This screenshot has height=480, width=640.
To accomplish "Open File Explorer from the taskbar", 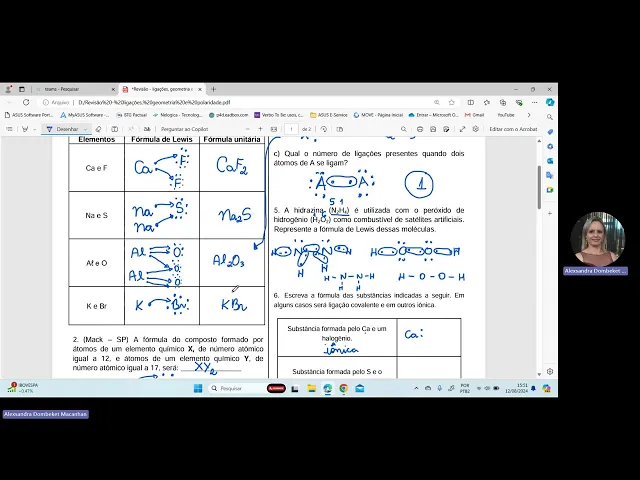I will (311, 389).
